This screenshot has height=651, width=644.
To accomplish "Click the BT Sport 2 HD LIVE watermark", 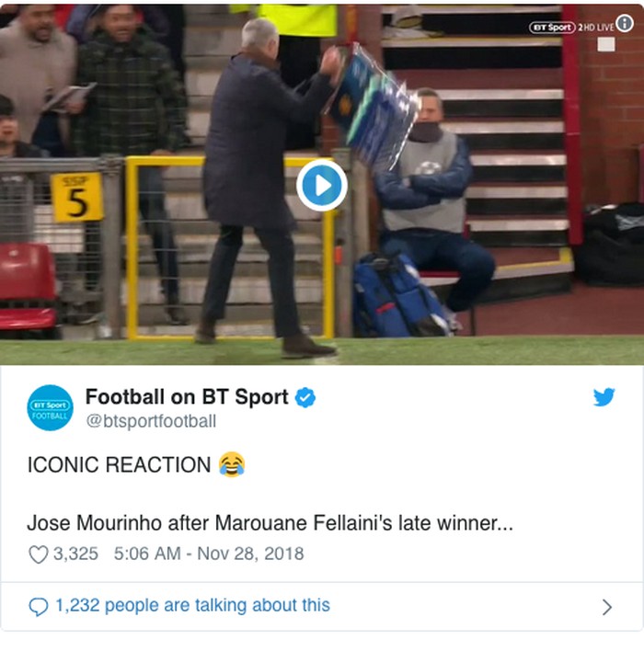I will tap(571, 28).
